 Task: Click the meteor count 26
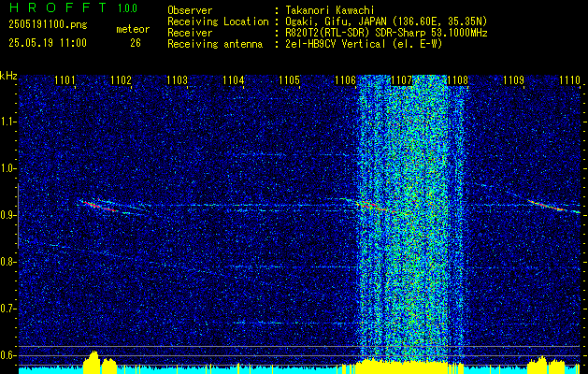pos(136,43)
